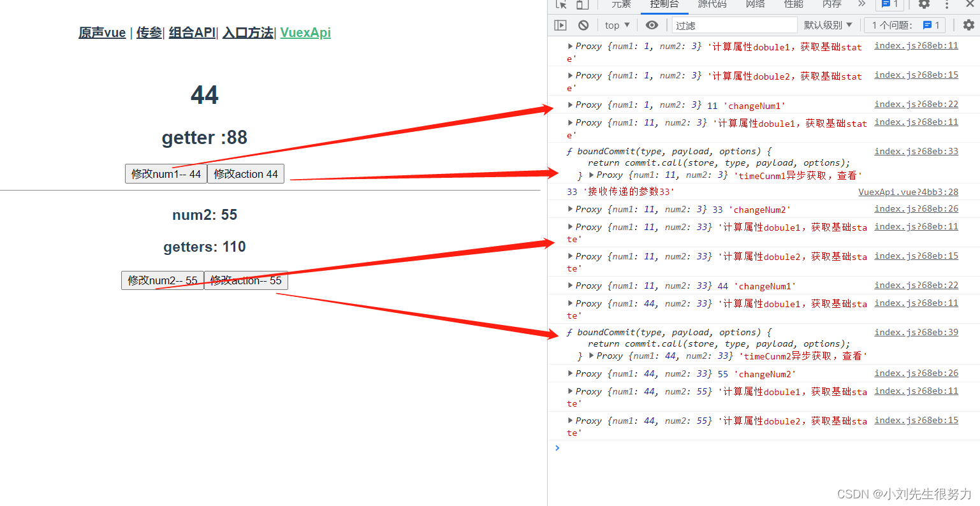The width and height of the screenshot is (980, 506).
Task: Show more DevTools tabs chevron
Action: pyautogui.click(x=861, y=4)
